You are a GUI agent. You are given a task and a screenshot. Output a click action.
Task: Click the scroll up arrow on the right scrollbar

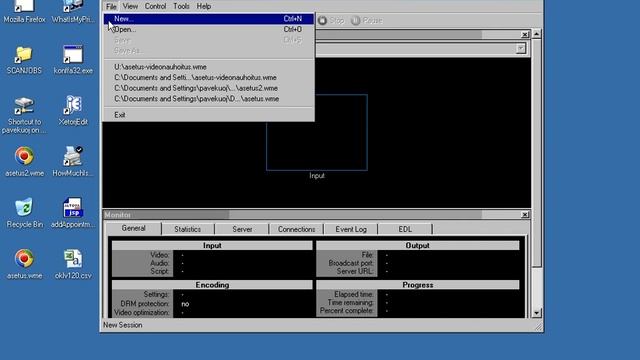tap(536, 34)
